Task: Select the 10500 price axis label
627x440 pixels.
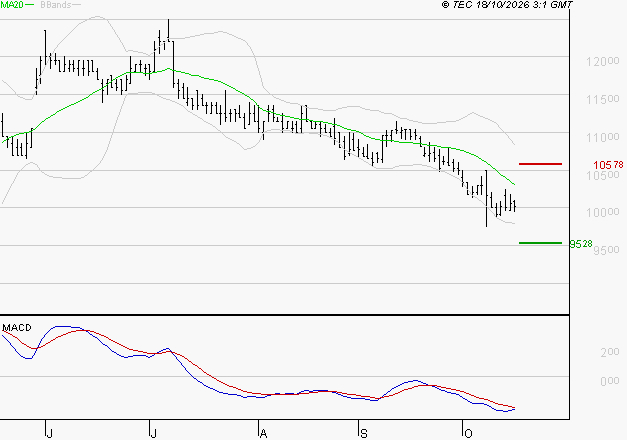Action: tap(603, 175)
